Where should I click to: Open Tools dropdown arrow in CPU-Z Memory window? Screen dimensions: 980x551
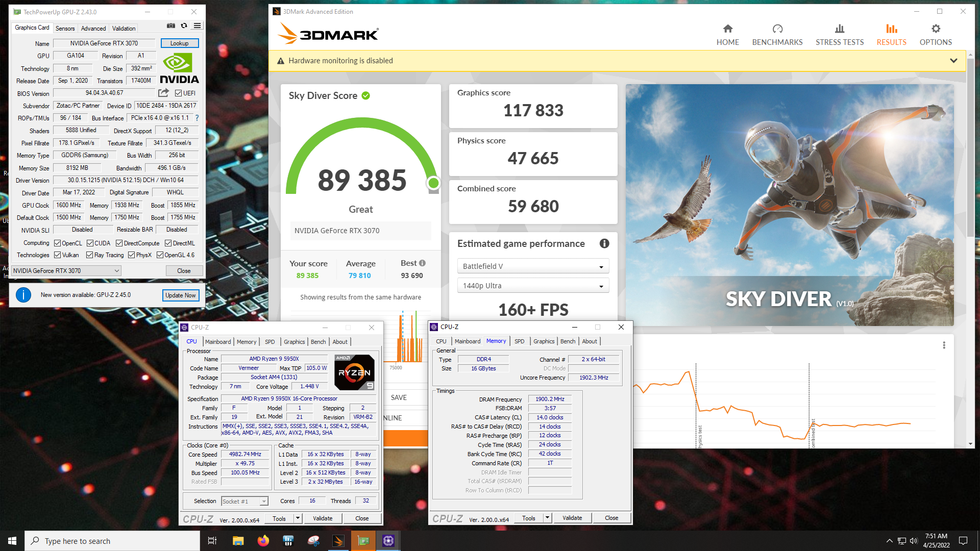(x=547, y=518)
